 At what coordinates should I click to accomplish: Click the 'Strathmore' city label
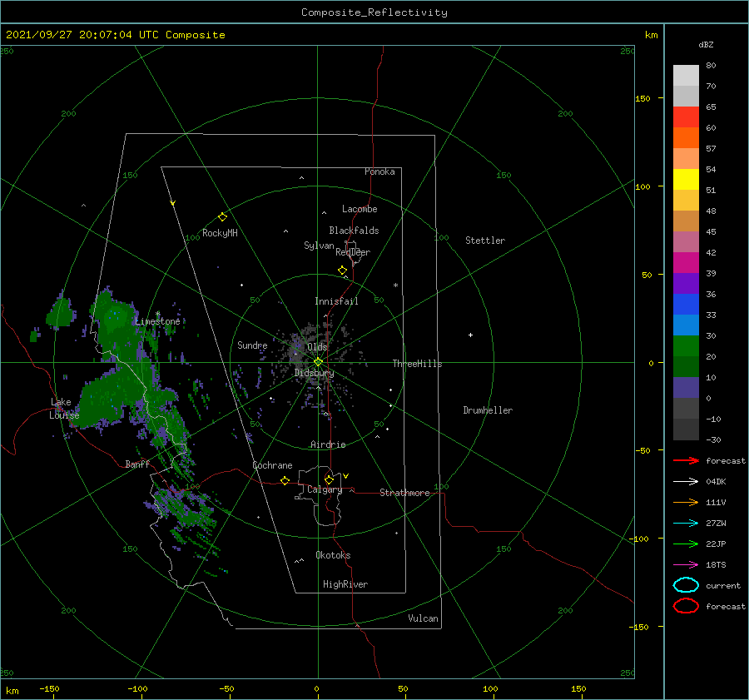pyautogui.click(x=405, y=493)
